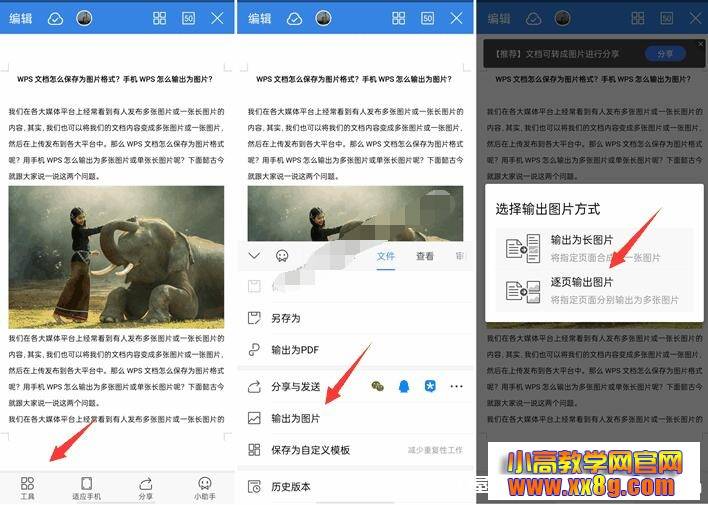708x505 pixels.
Task: Open the four-squares grid icon on full-document screen
Action: (159, 18)
